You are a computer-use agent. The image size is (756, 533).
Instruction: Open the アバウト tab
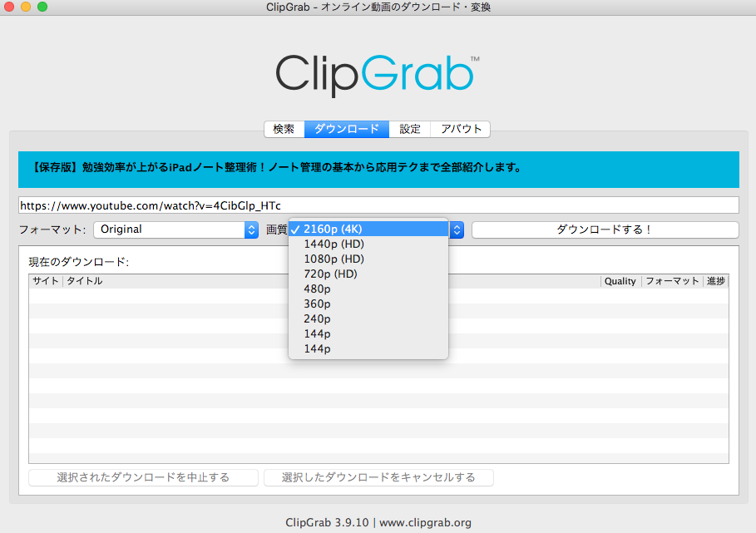461,129
